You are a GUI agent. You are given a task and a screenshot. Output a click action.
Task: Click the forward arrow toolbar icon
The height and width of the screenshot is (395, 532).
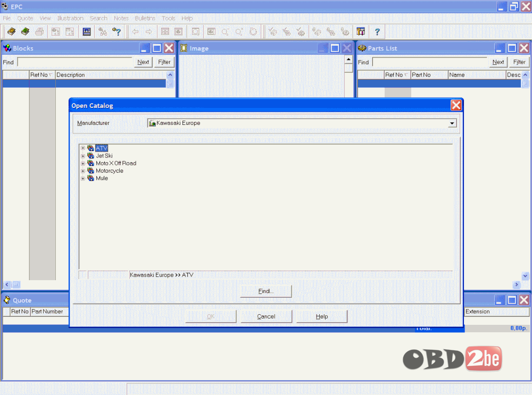click(148, 31)
